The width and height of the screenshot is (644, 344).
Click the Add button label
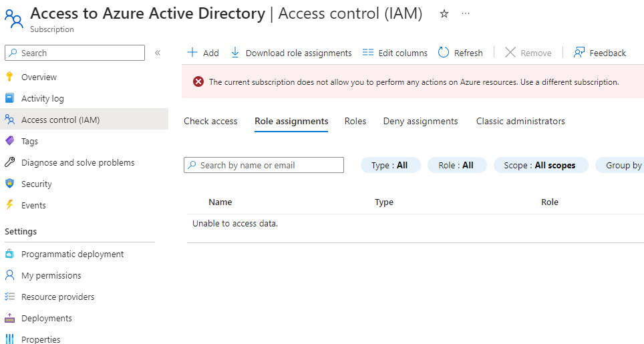coord(210,53)
